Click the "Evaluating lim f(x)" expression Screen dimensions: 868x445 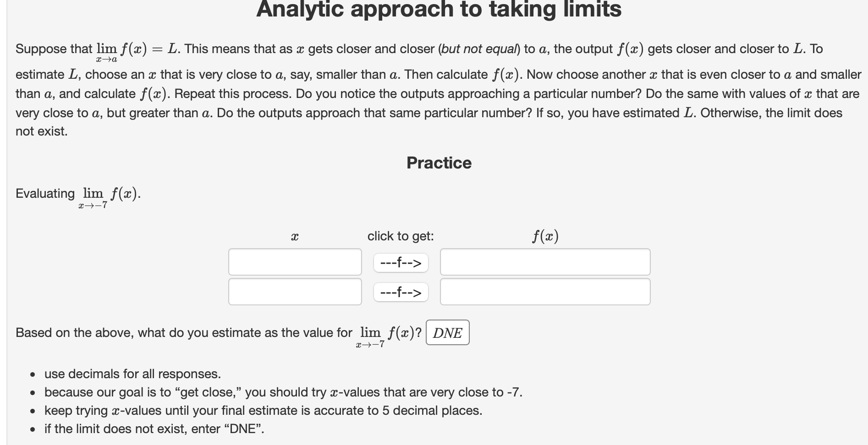[x=77, y=195]
